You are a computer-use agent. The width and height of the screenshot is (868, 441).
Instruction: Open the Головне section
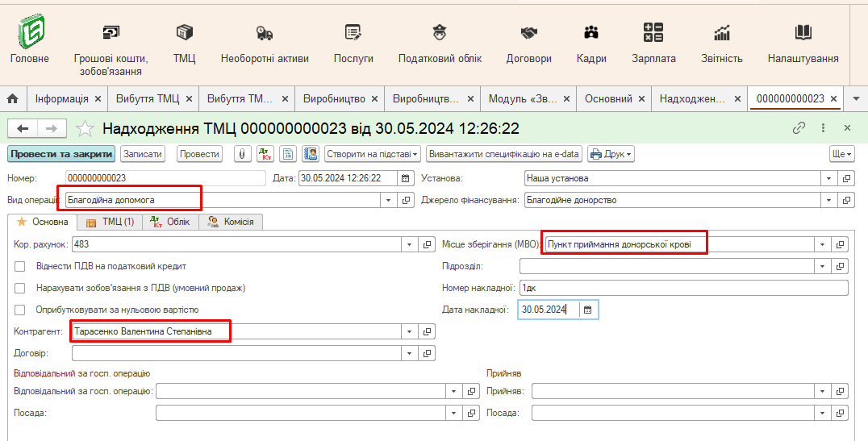coord(30,40)
